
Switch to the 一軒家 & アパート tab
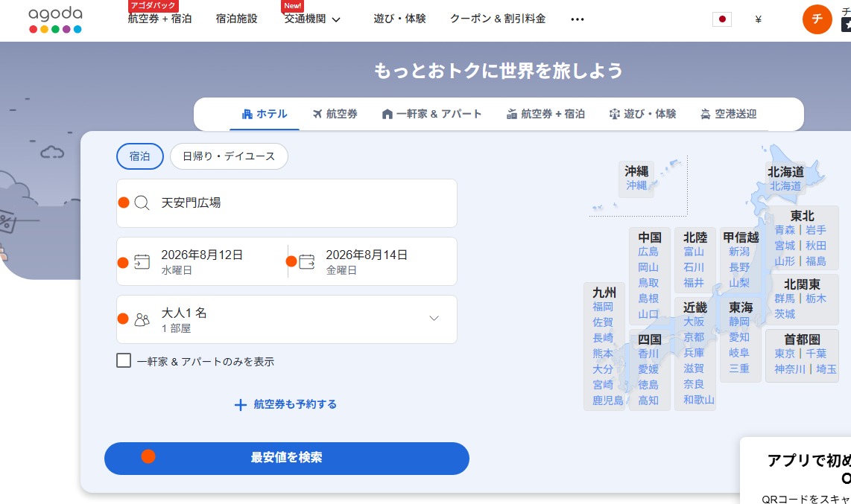431,114
